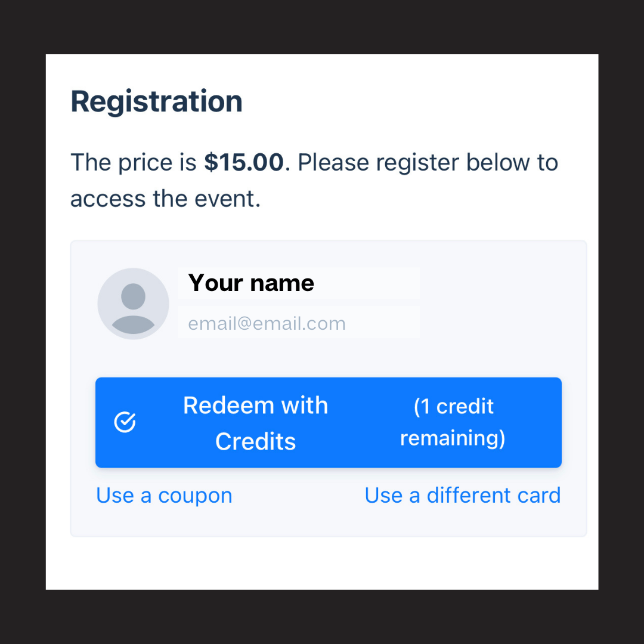Open the Use a coupon link
The width and height of the screenshot is (644, 644).
[164, 496]
